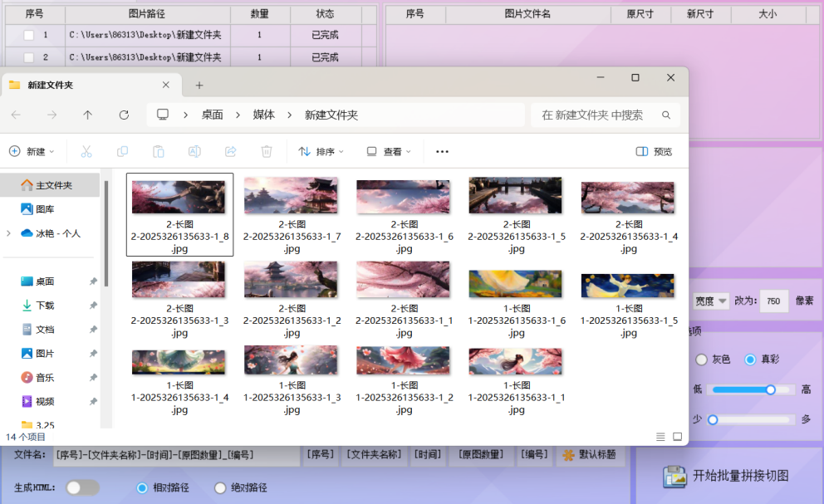The image size is (824, 504).
Task: Select the 绝对路径 radio option
Action: pos(220,487)
